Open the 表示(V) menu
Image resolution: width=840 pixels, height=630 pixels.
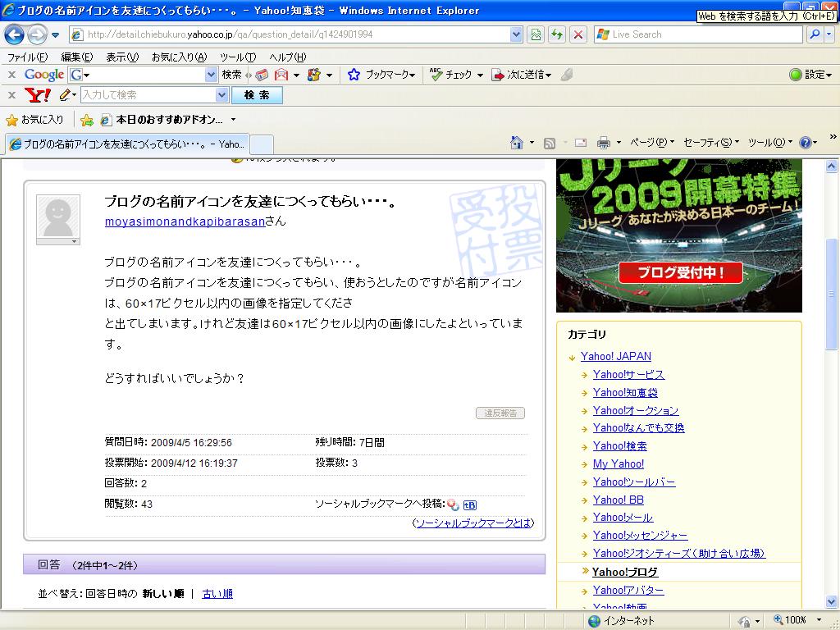[x=122, y=57]
